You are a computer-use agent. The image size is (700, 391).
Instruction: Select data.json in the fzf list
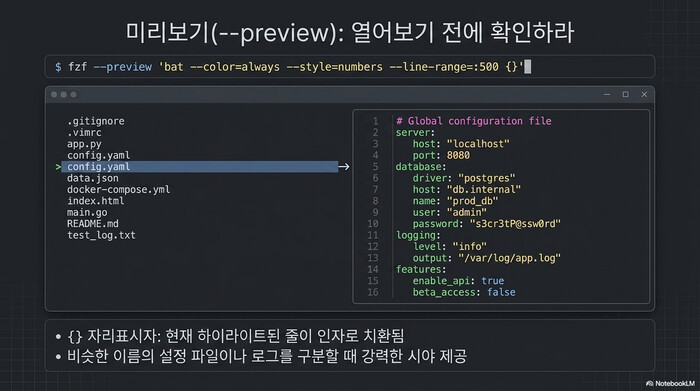tap(93, 178)
